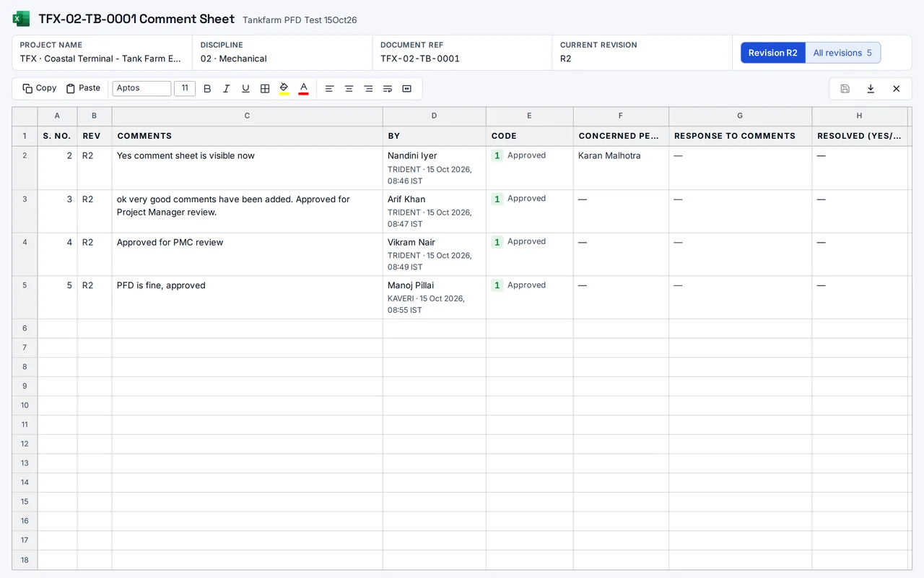
Task: Click the COMMENTS header cell
Action: 248,136
